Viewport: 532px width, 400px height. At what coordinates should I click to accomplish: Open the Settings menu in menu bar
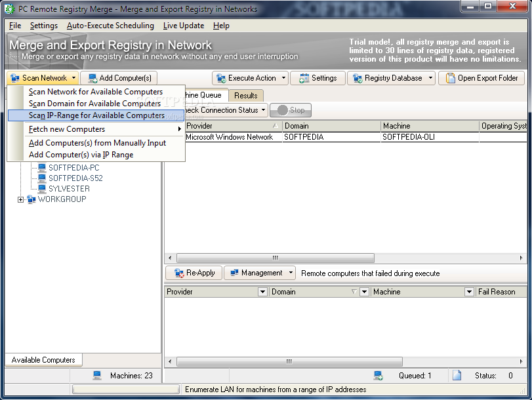click(44, 26)
